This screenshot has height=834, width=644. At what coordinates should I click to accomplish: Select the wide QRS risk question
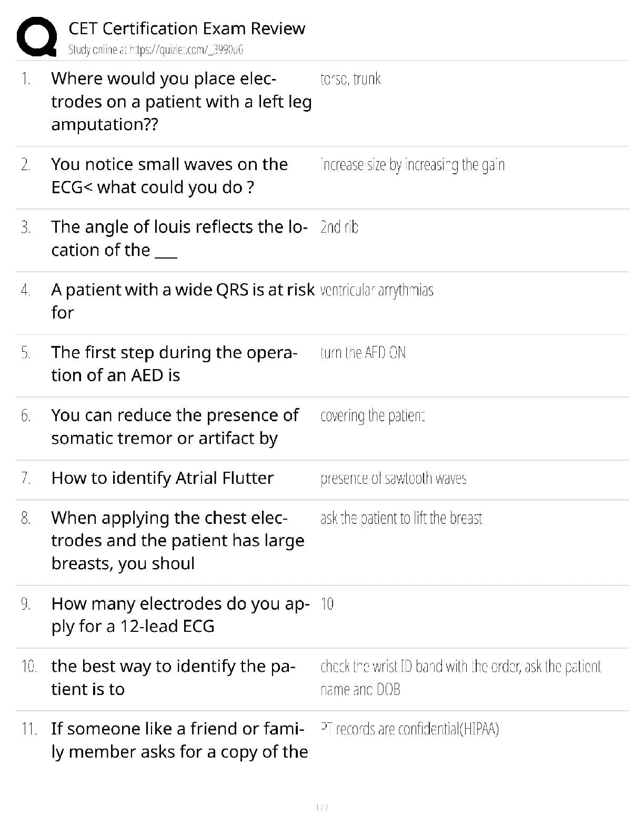point(182,301)
